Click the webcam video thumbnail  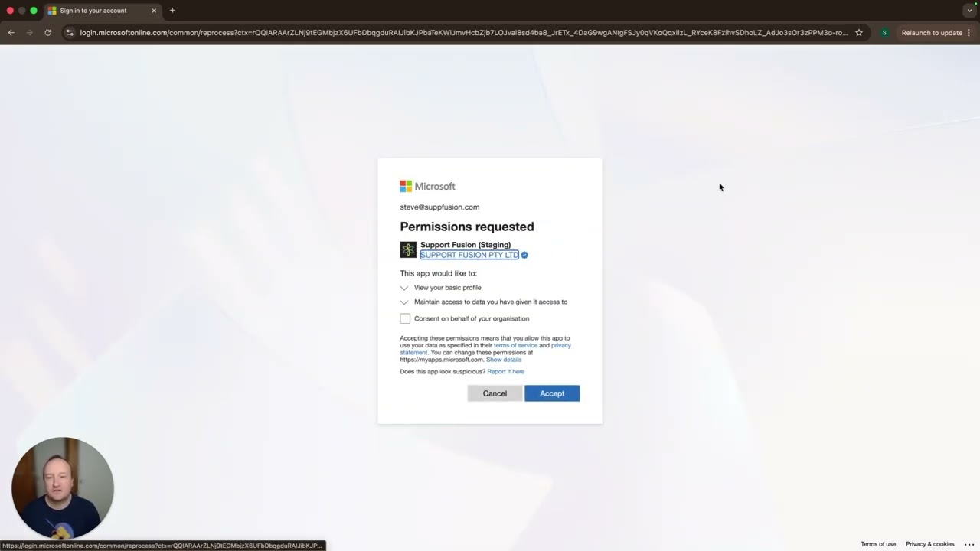[x=63, y=488]
